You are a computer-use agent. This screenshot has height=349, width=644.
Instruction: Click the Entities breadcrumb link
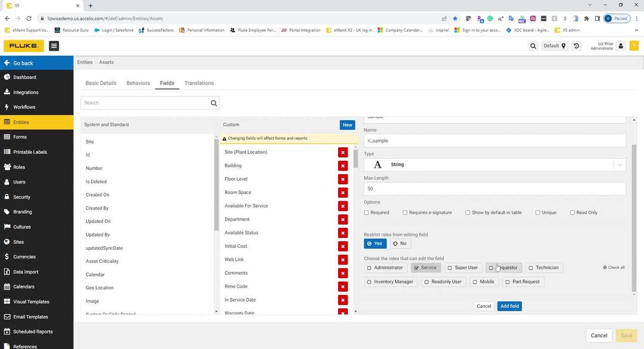[x=85, y=62]
